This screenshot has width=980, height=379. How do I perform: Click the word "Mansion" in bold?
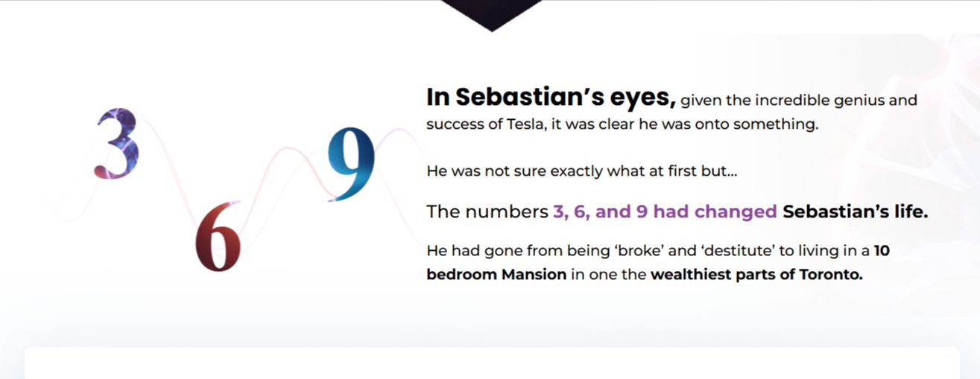[534, 274]
